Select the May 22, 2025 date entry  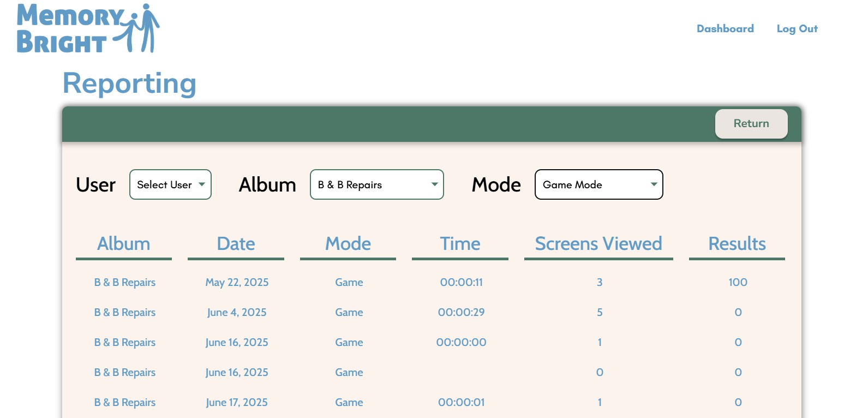[237, 282]
